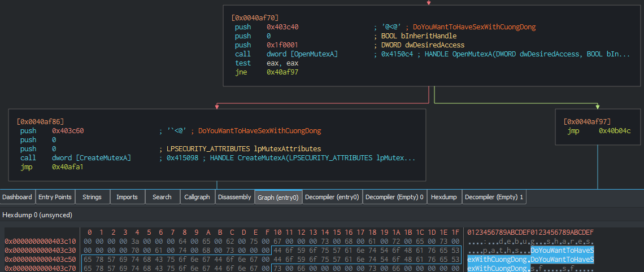Select the jne 0x40af97 instruction

click(x=267, y=72)
